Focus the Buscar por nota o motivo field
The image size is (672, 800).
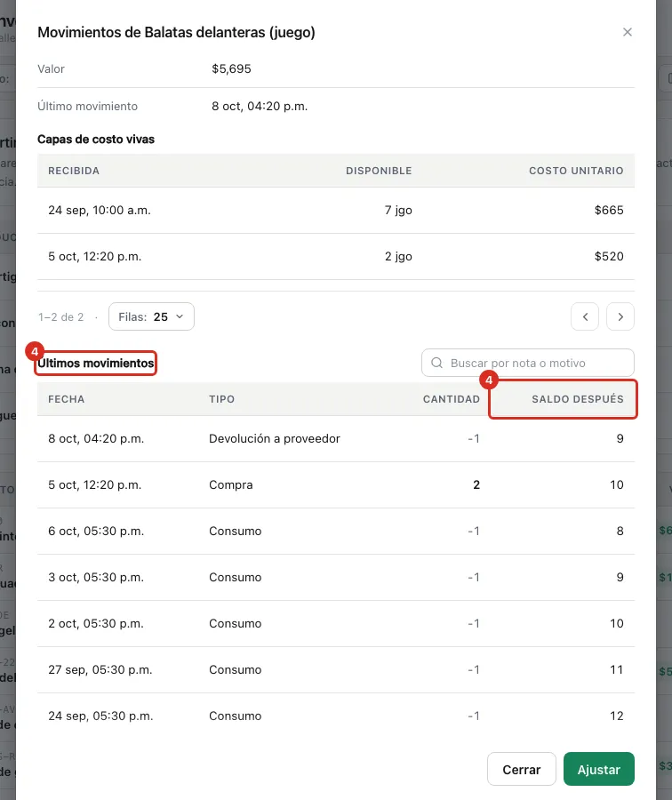tap(528, 363)
